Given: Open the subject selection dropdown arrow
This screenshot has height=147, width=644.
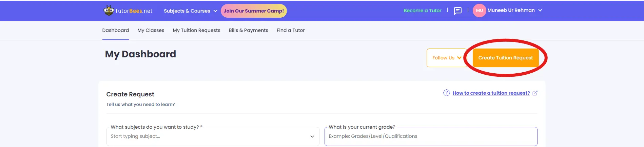Looking at the screenshot, I should coord(312,136).
